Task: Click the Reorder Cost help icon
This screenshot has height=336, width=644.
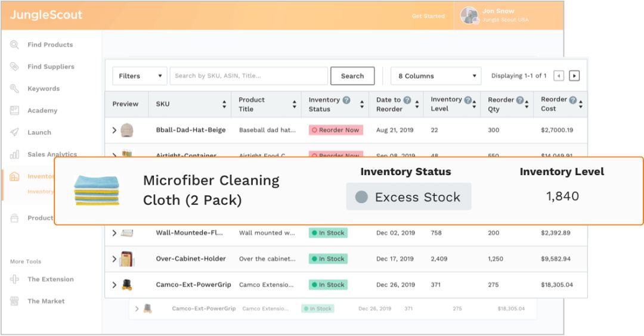Action: (573, 100)
